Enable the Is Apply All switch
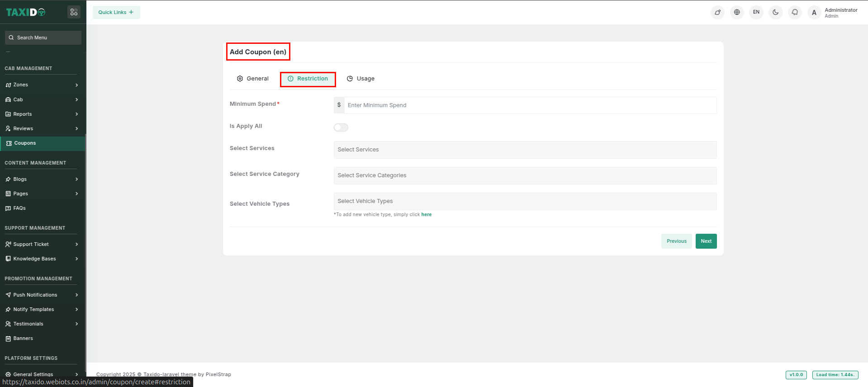 (x=341, y=127)
